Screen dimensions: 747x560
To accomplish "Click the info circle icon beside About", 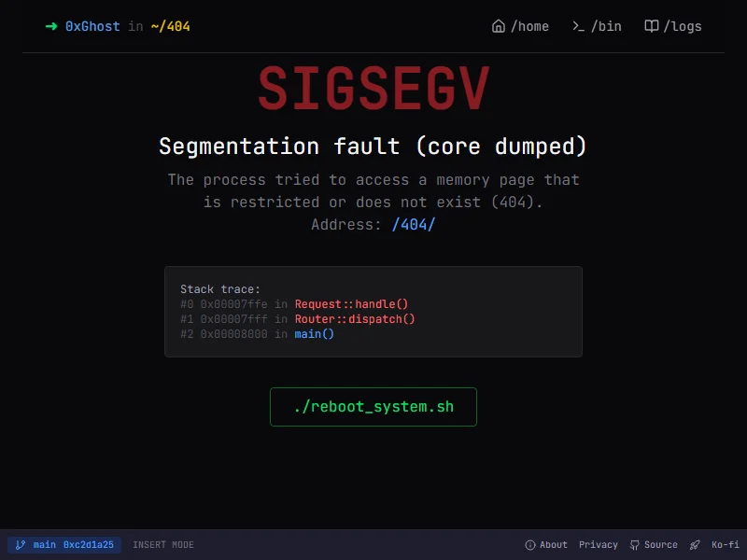I will (530, 545).
